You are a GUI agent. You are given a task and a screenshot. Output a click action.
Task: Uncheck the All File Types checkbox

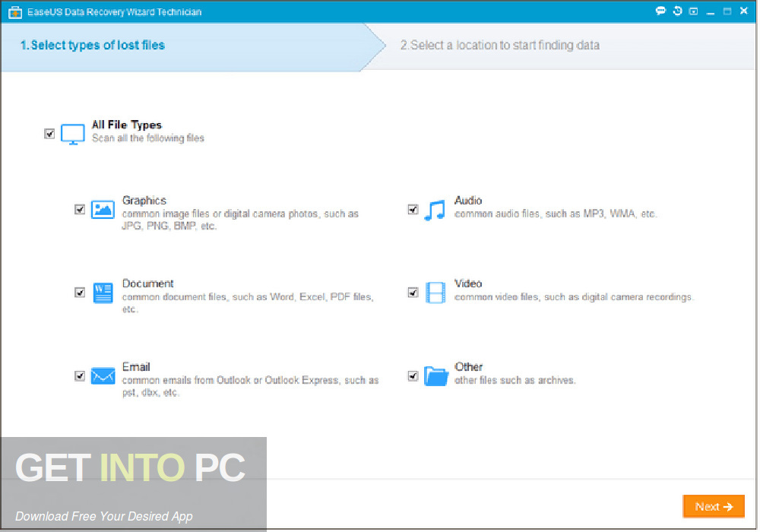click(49, 134)
